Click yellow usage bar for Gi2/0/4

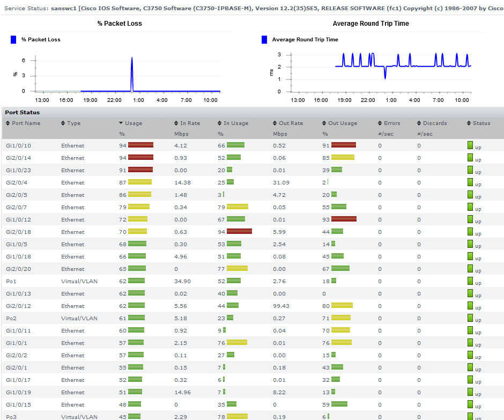(x=140, y=182)
